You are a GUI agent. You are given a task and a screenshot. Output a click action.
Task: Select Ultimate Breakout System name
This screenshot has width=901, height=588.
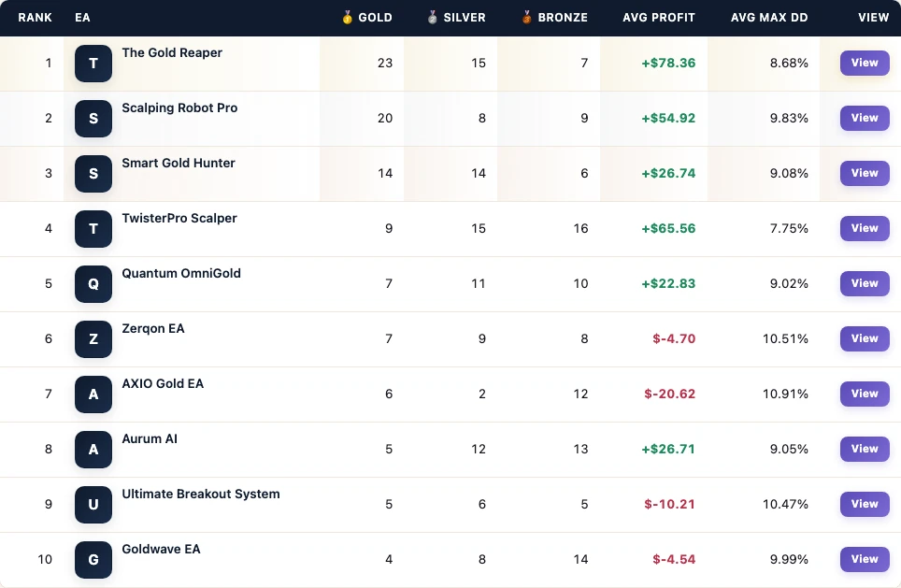point(201,495)
